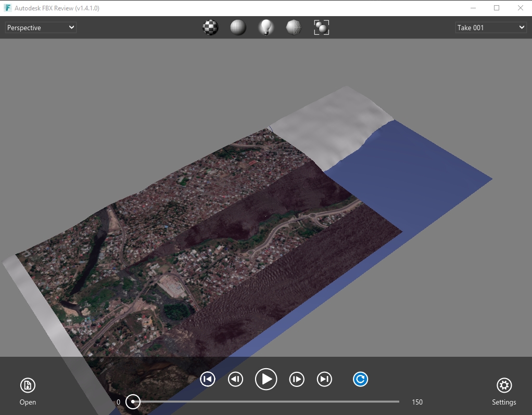This screenshot has height=415, width=532.
Task: Click the middle of the timeline track
Action: [x=266, y=401]
